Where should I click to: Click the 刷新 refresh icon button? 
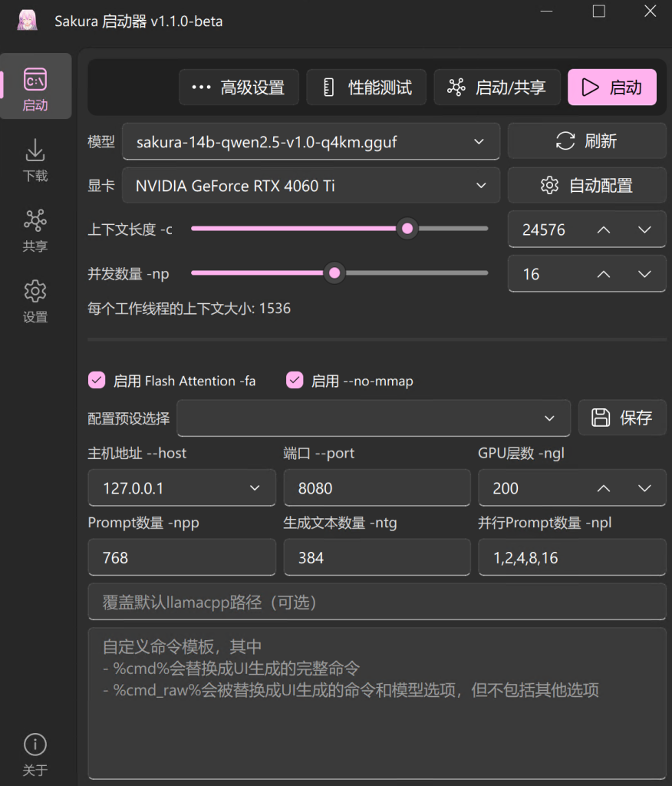pos(586,141)
